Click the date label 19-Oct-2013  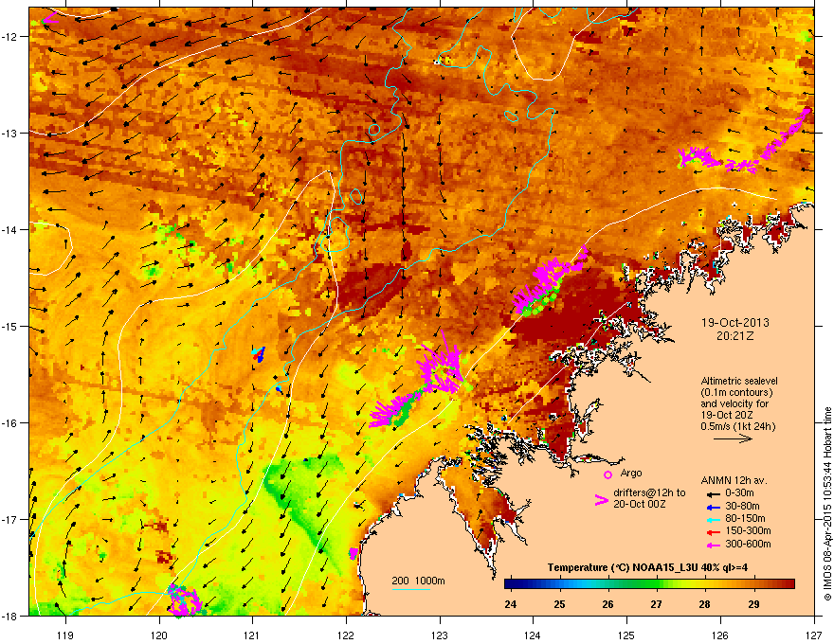[735, 323]
